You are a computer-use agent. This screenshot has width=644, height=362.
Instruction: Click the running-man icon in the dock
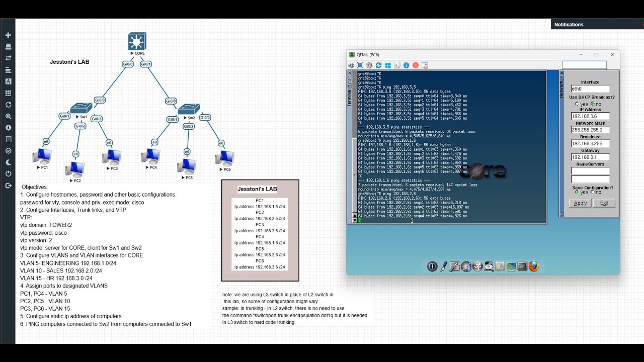pyautogui.click(x=477, y=266)
